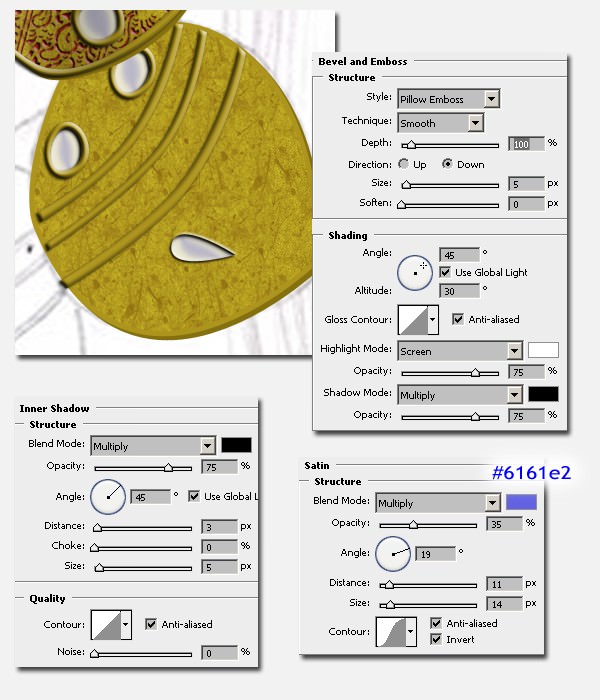This screenshot has width=600, height=700.
Task: Toggle the Satin Invert checkbox
Action: click(436, 639)
